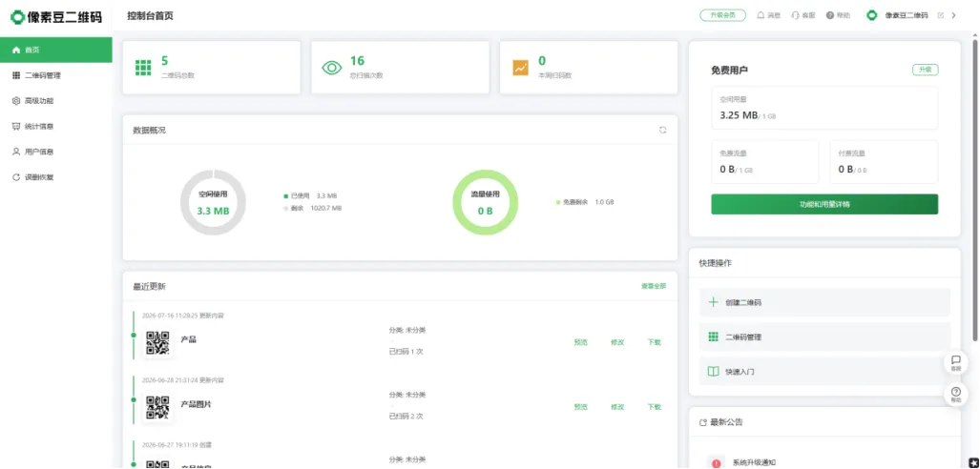Click the 像素豆二维码 logo at top left
The height and width of the screenshot is (469, 980).
coord(56,17)
